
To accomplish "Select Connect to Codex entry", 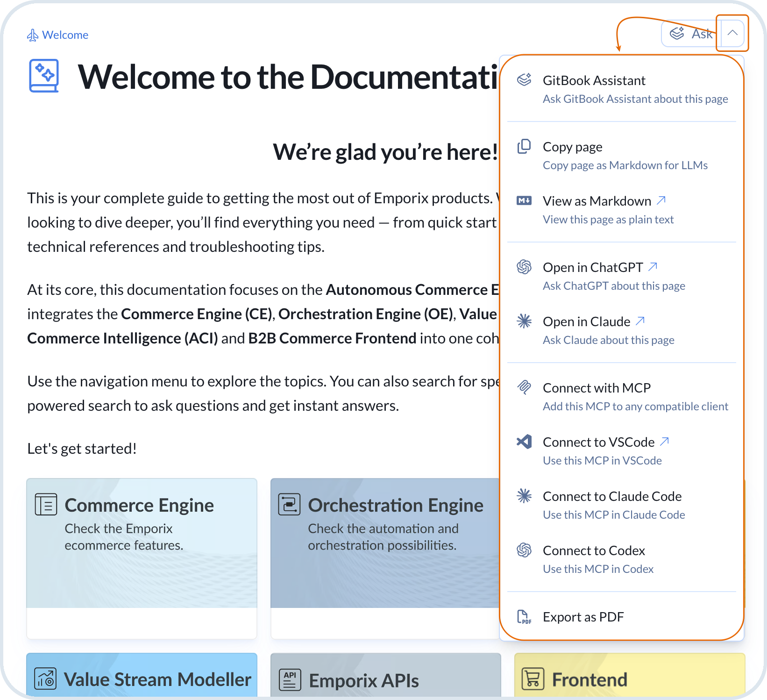I will pyautogui.click(x=622, y=559).
